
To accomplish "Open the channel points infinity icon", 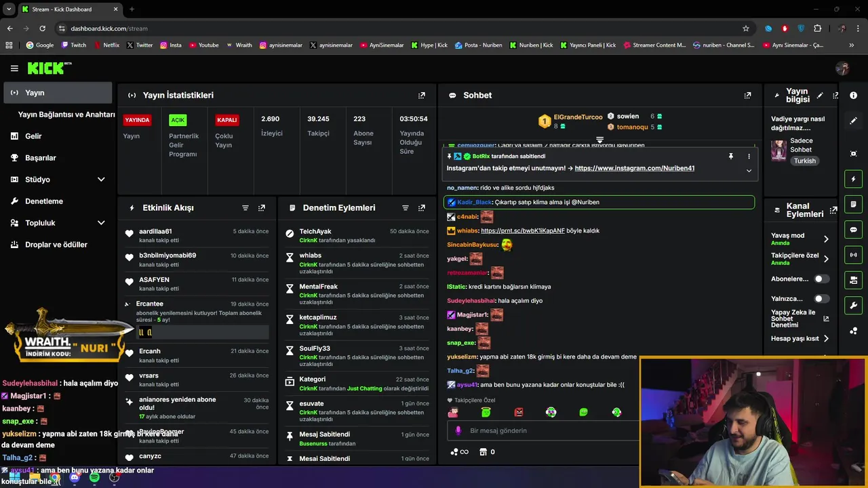I will tap(460, 452).
